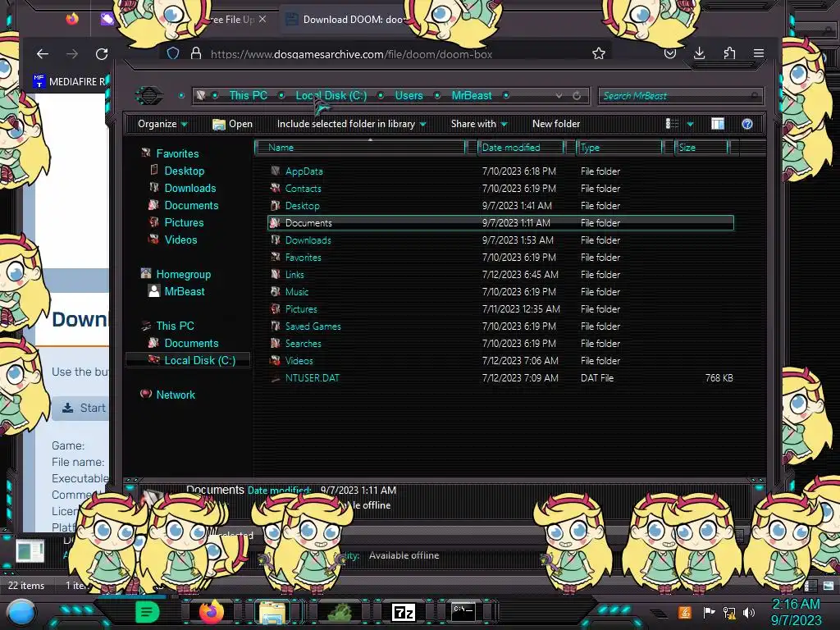
Task: Select the Contacts folder
Action: tap(500, 189)
